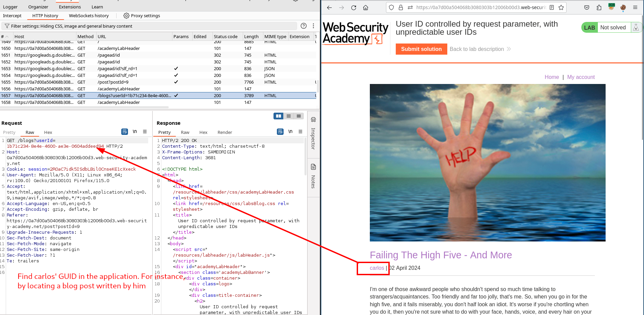Click the filter funnel icon

pos(7,26)
